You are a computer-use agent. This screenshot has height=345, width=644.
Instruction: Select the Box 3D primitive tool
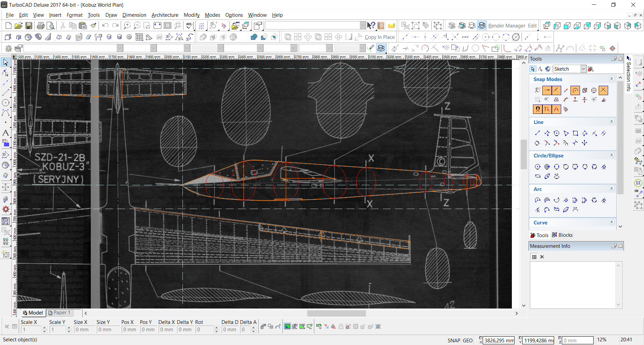(8, 37)
